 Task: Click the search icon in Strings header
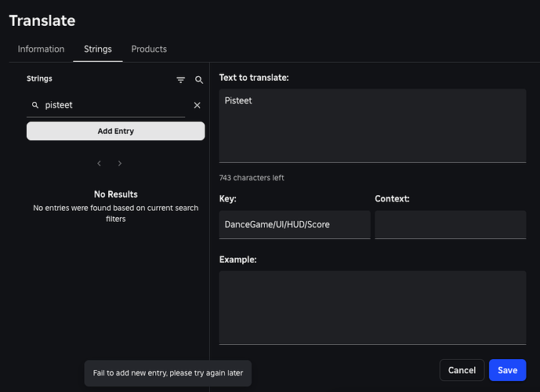point(199,80)
